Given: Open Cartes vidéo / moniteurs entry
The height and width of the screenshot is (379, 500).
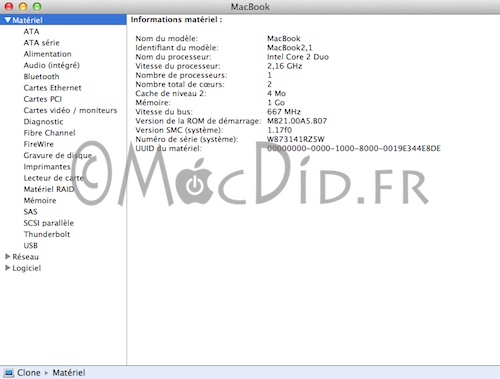Looking at the screenshot, I should (70, 110).
